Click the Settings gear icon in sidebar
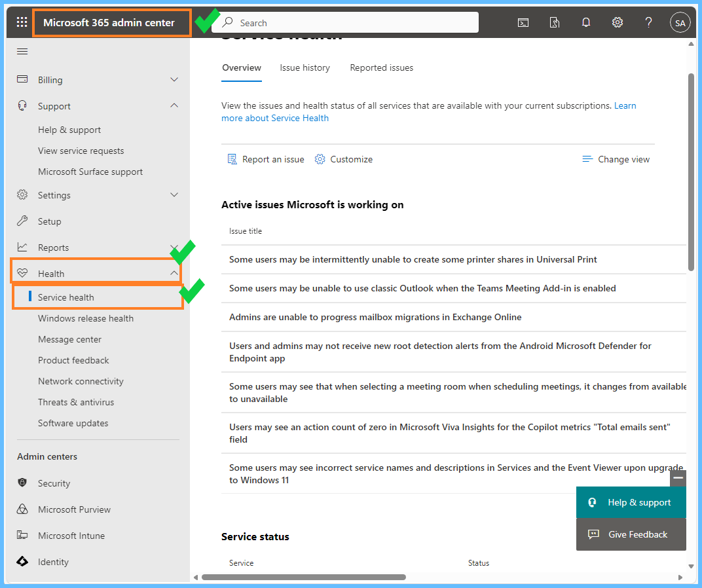The width and height of the screenshot is (702, 588). click(x=22, y=195)
